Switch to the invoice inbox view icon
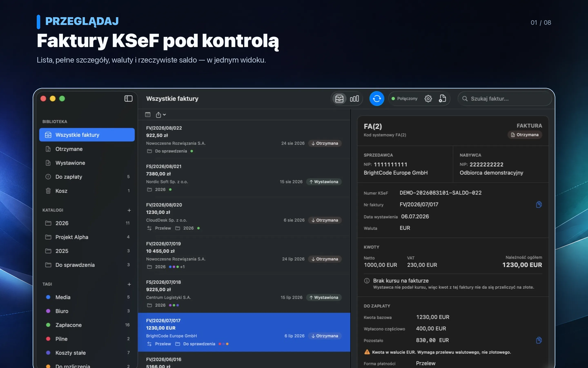This screenshot has width=588, height=368. tap(339, 99)
